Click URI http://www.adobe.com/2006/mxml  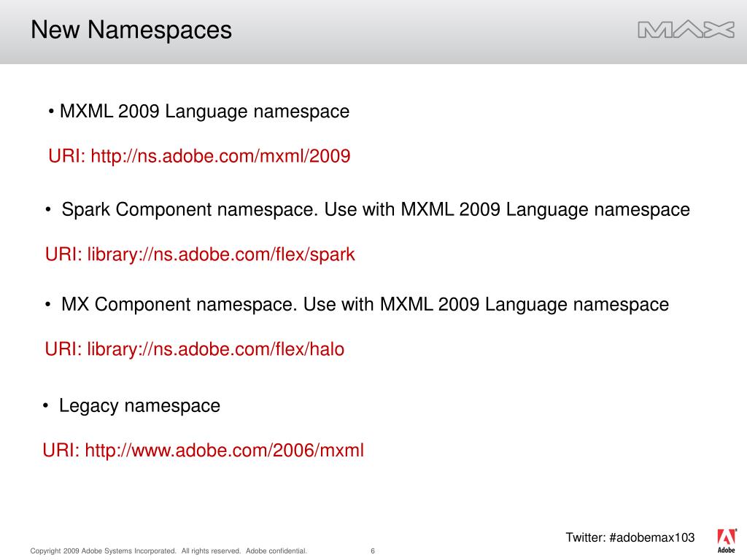(203, 450)
